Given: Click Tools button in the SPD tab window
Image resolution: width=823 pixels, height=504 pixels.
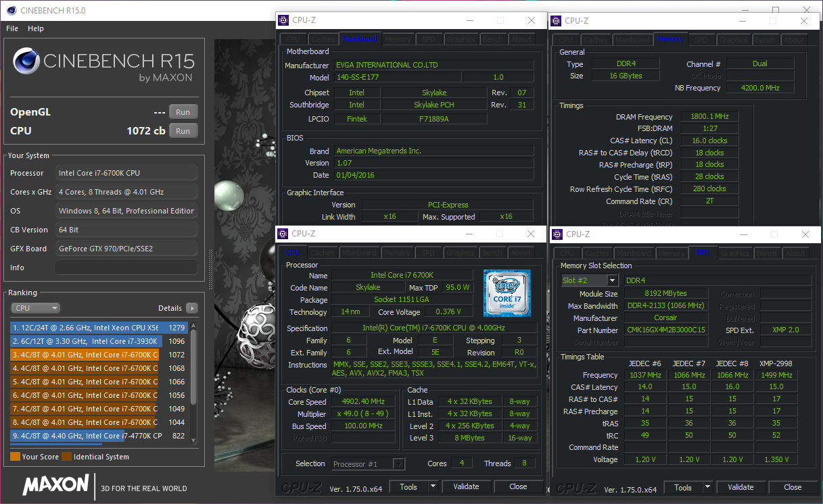Looking at the screenshot, I should pyautogui.click(x=683, y=487).
